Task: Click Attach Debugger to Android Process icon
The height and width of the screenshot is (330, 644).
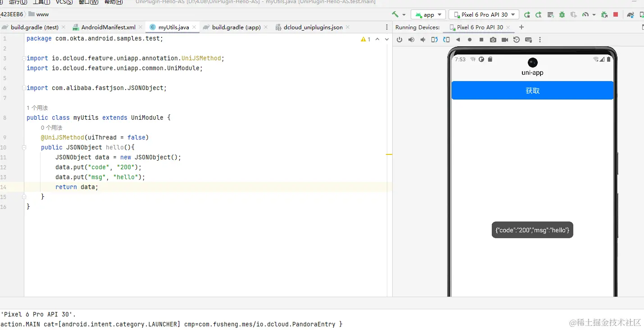Action: (x=604, y=14)
